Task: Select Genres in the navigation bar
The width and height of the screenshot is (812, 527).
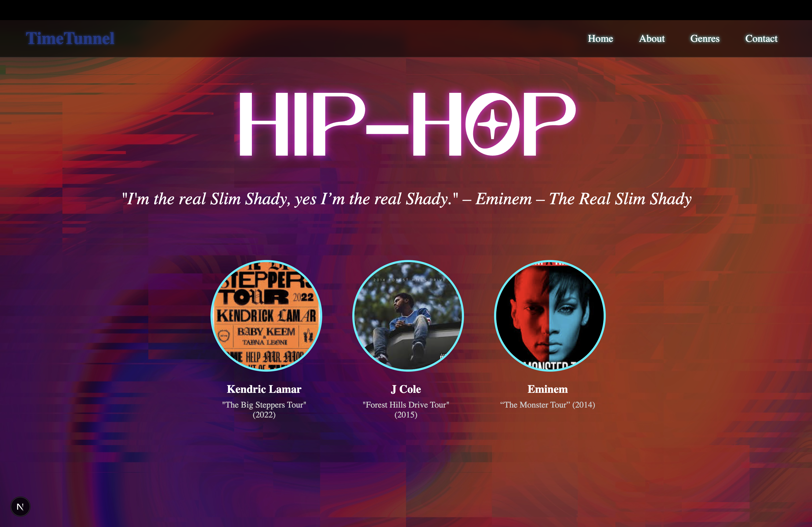Action: [x=705, y=39]
